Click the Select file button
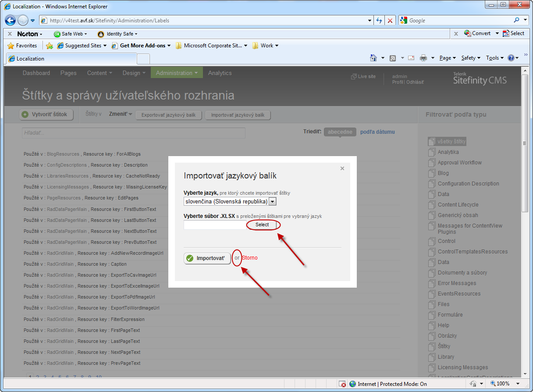533x392 pixels. pyautogui.click(x=262, y=225)
